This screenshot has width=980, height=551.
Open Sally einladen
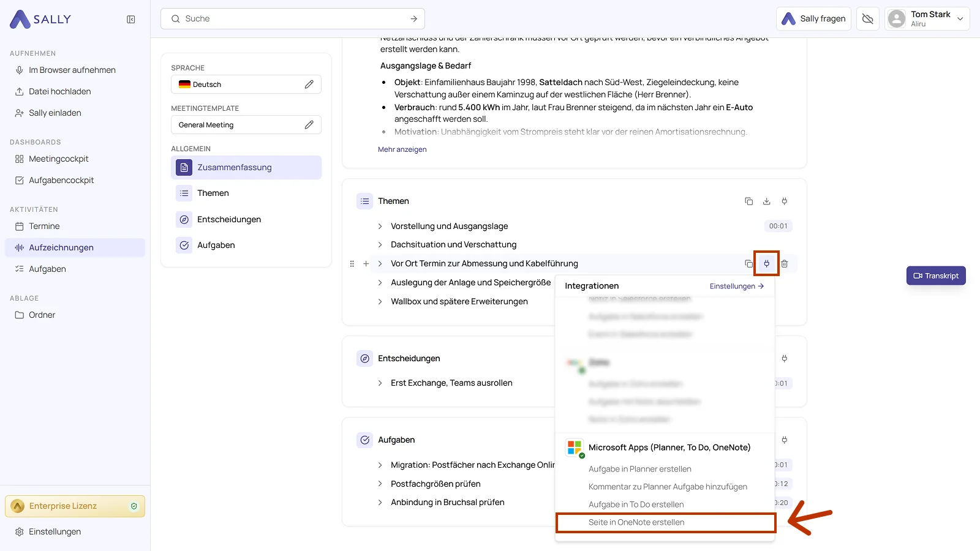coord(75,113)
